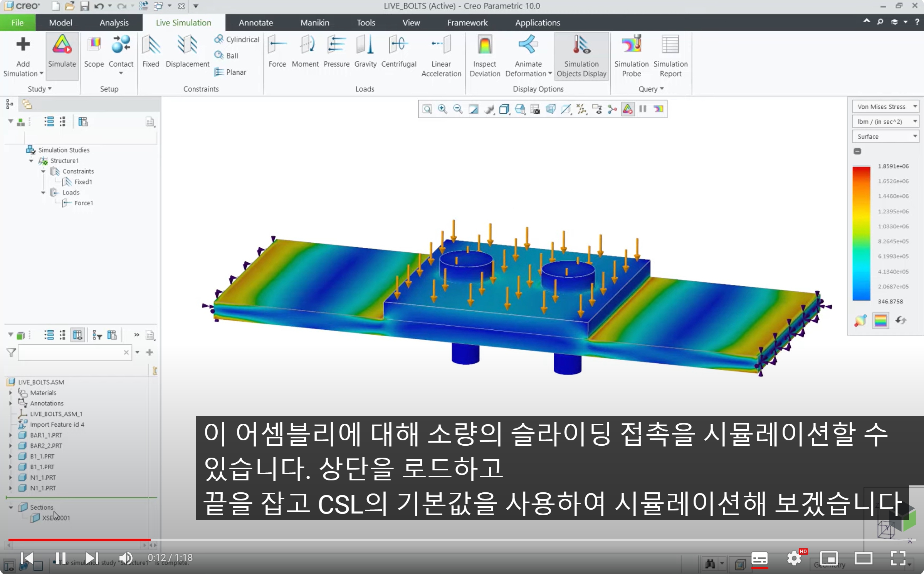924x574 pixels.
Task: Add a Displacement constraint
Action: pyautogui.click(x=187, y=52)
